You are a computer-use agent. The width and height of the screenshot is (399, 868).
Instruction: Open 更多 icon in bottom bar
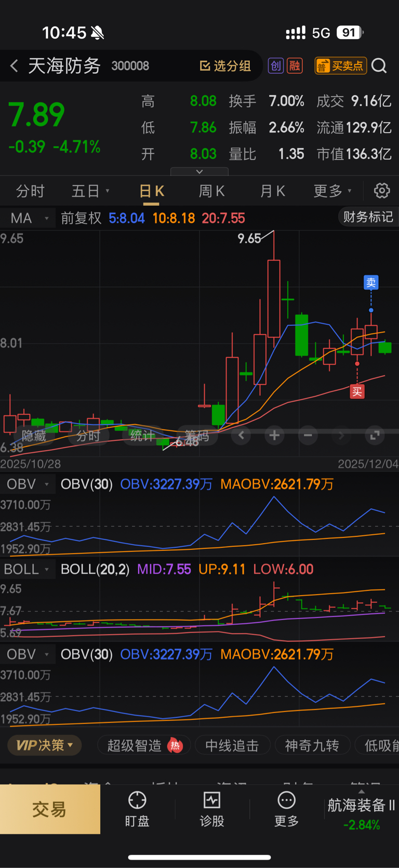pos(286,809)
